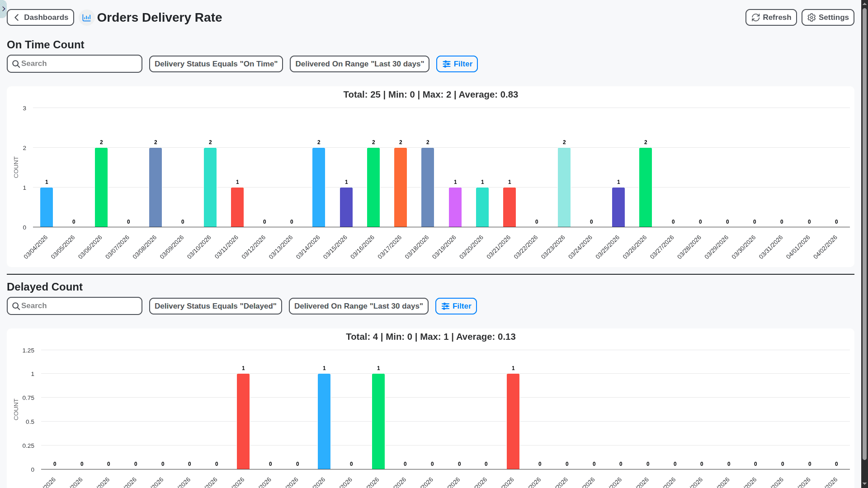Click the filter sliders icon on On Time chart
This screenshot has height=488, width=868.
447,64
